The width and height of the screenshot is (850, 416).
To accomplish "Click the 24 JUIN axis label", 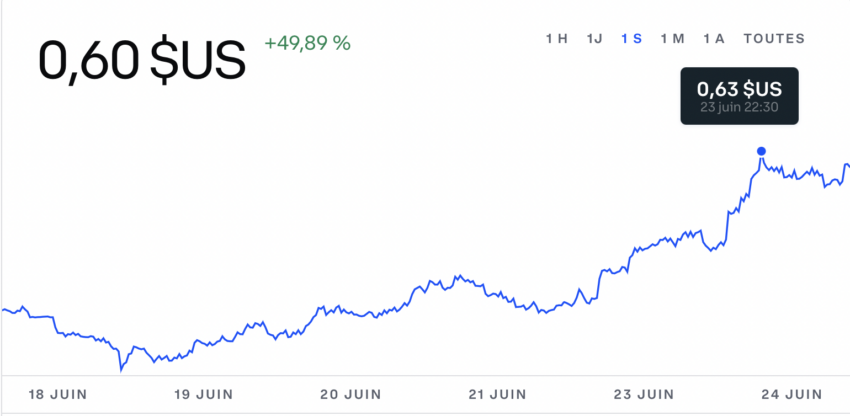I will [791, 394].
